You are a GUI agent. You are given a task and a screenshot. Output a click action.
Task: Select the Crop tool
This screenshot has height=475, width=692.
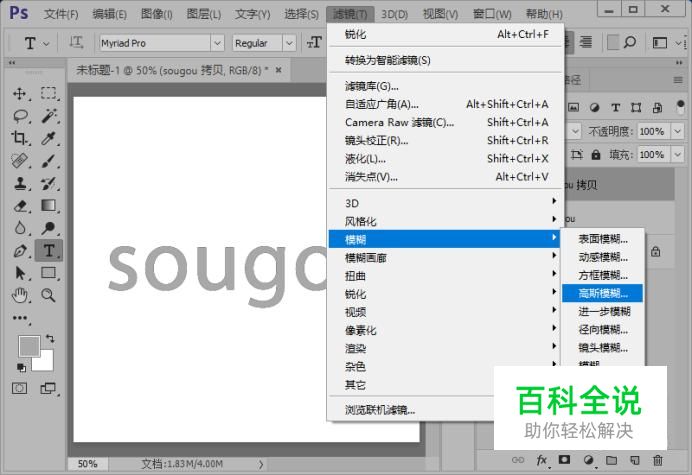point(19,138)
